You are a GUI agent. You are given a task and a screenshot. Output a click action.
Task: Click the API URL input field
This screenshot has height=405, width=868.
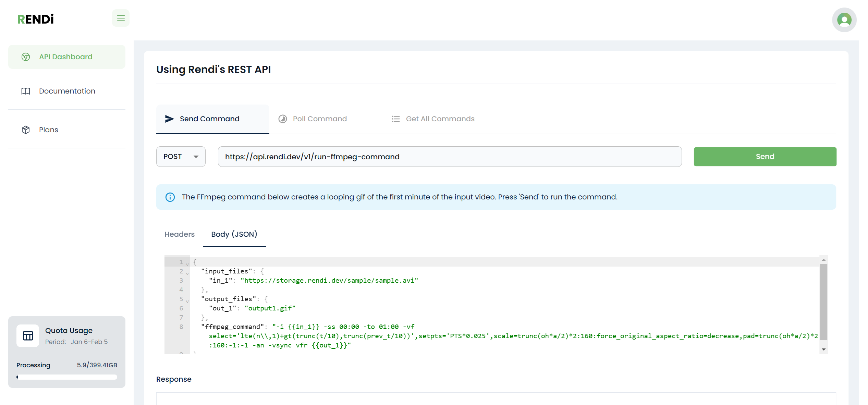pos(450,157)
